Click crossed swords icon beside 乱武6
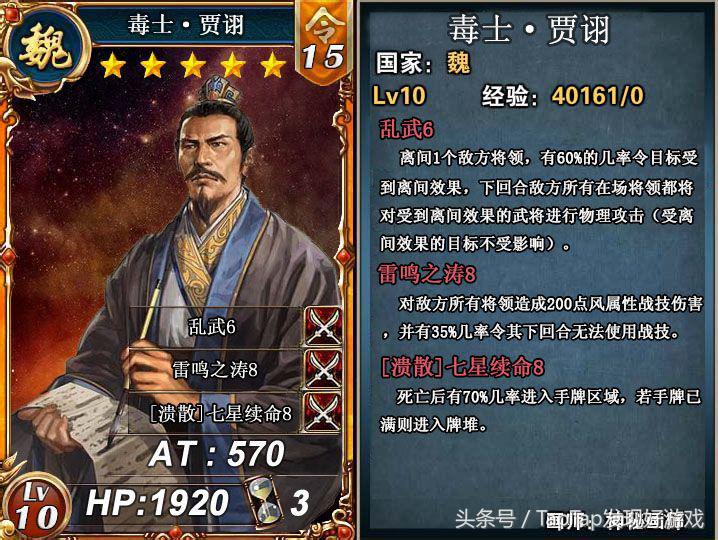 323,326
